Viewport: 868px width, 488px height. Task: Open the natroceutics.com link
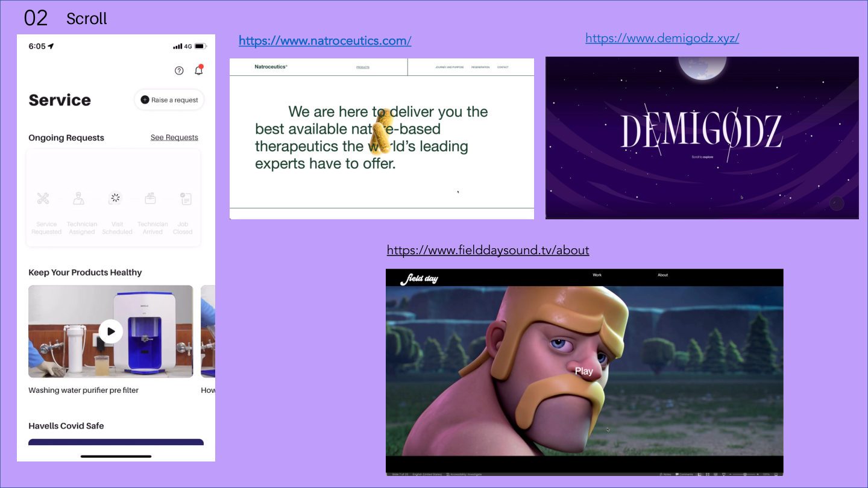click(x=325, y=41)
